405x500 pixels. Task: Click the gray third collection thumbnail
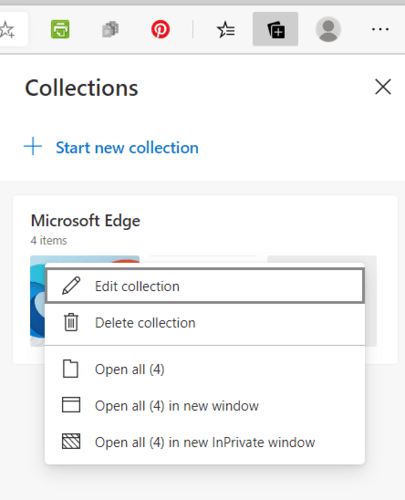(x=371, y=301)
